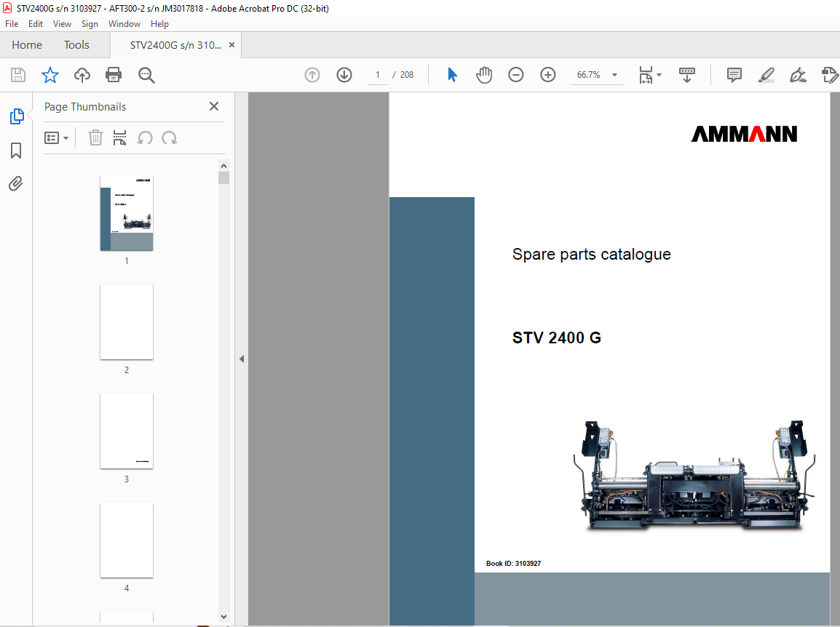The image size is (840, 627).
Task: Select the STV2400G document tab
Action: pos(175,45)
